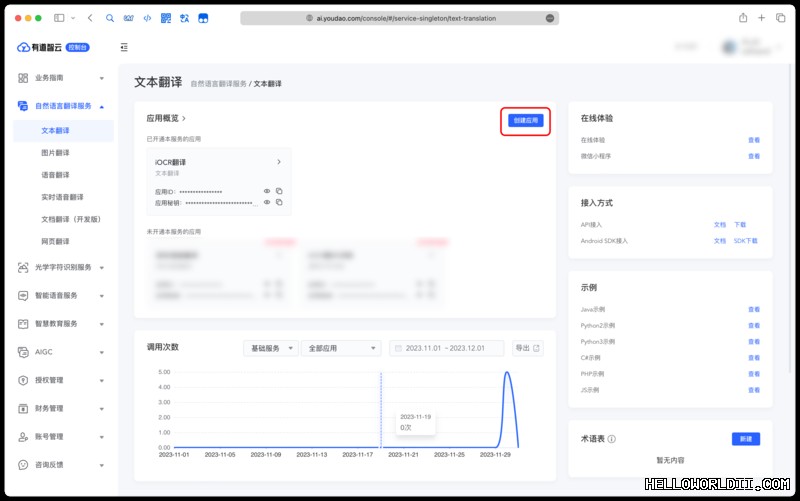
Task: Click the 创建应用 button
Action: (x=526, y=120)
